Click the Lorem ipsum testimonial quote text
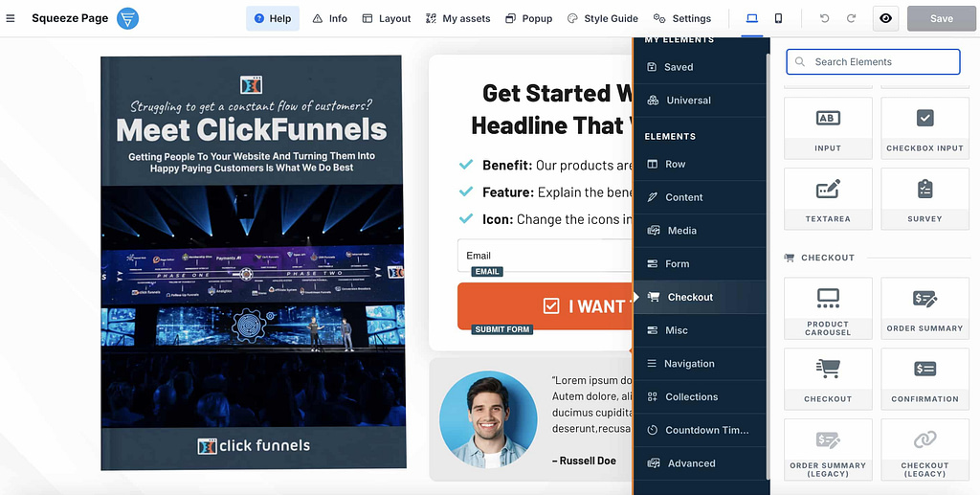Screen dimensions: 980x495 point(591,404)
